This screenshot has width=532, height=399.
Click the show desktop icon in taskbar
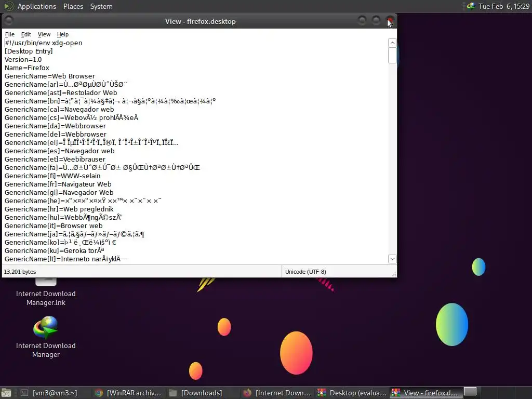(6, 393)
